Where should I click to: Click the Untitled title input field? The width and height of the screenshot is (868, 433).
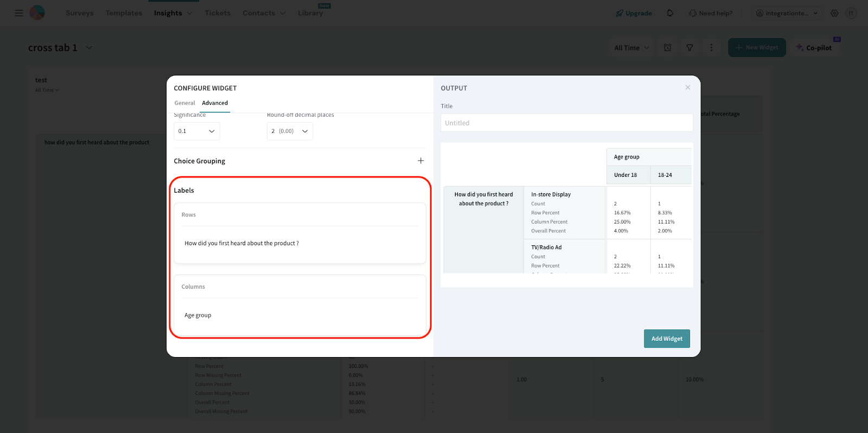point(566,123)
